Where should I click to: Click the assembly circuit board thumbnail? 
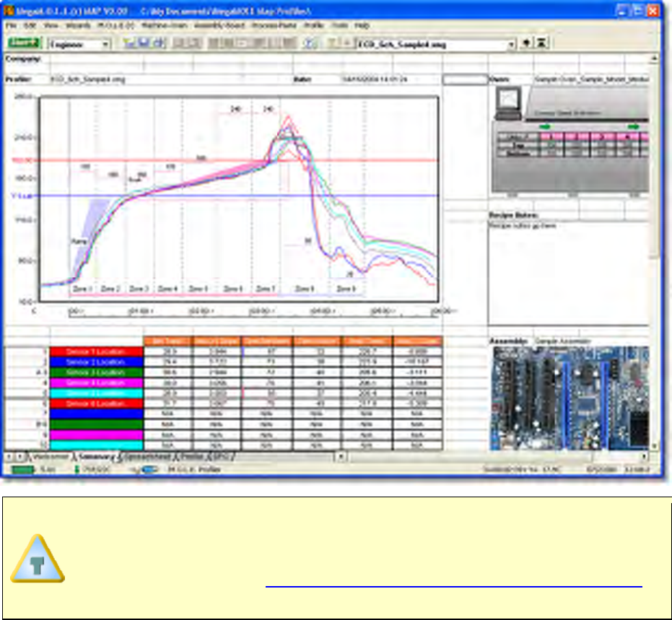[x=569, y=398]
